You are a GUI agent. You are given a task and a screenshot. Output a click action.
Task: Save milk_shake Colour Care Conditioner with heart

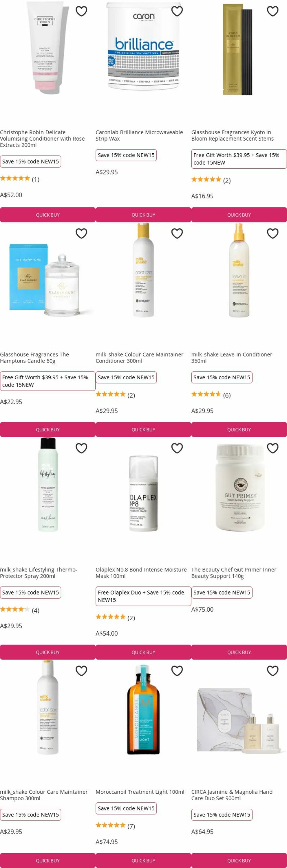pos(177,233)
